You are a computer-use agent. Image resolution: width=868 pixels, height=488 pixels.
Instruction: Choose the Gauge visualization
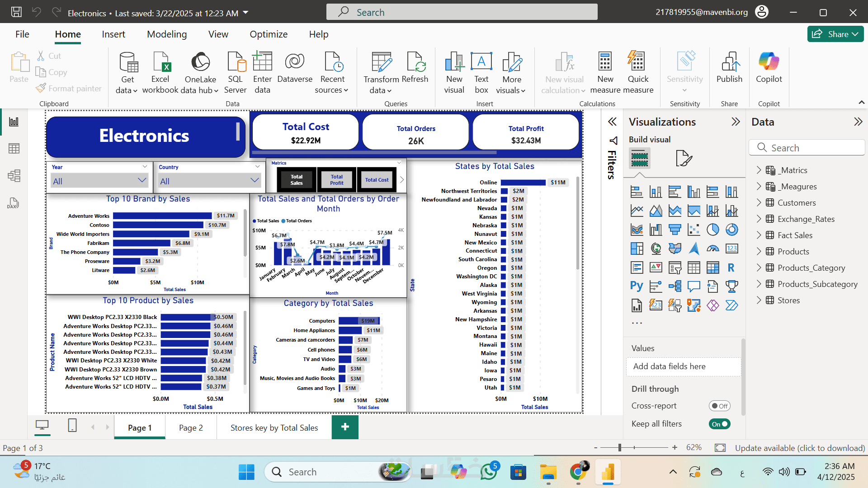pyautogui.click(x=712, y=249)
